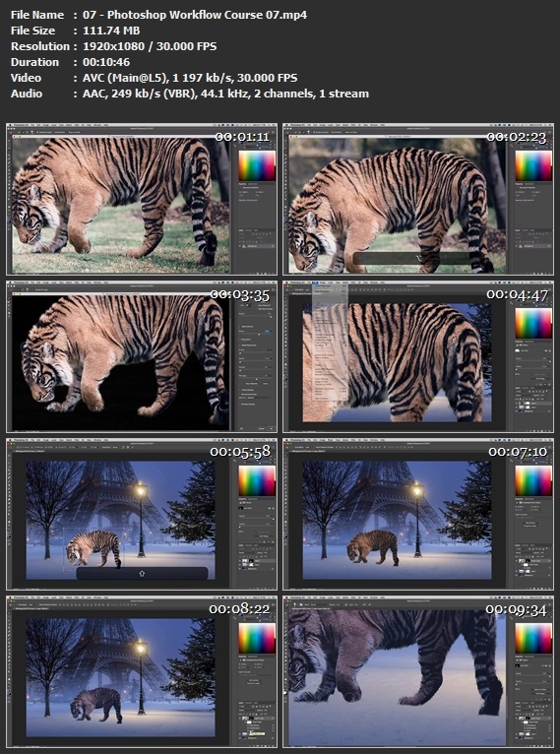
Task: Click the file name '07 - Photoshop Workflow Course 07.mp4'
Action: pos(195,15)
